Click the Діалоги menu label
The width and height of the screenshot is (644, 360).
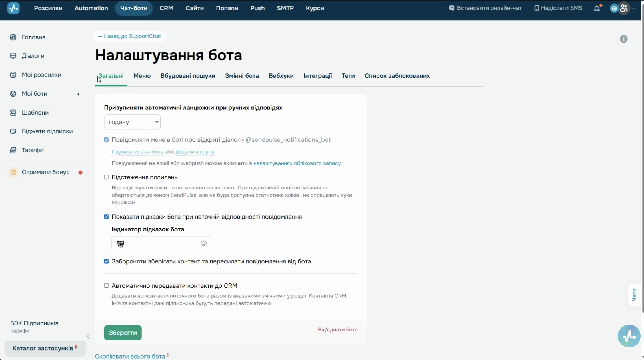pyautogui.click(x=33, y=56)
